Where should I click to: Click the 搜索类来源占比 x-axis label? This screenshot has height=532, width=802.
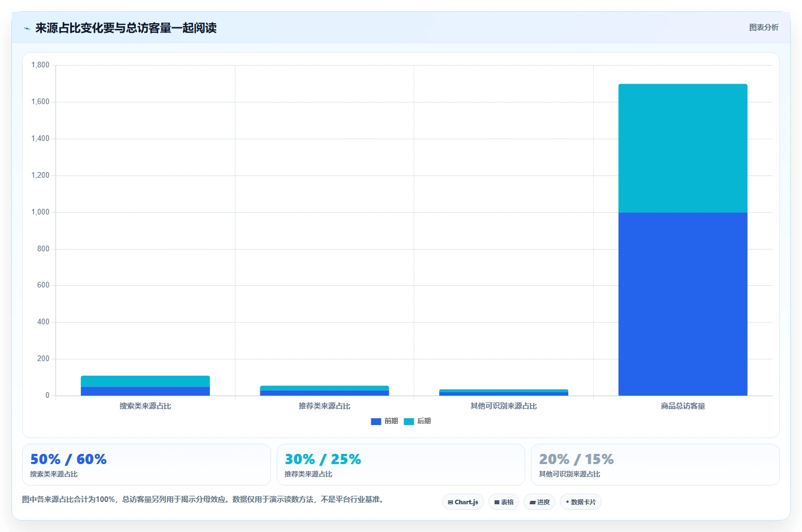pyautogui.click(x=145, y=406)
